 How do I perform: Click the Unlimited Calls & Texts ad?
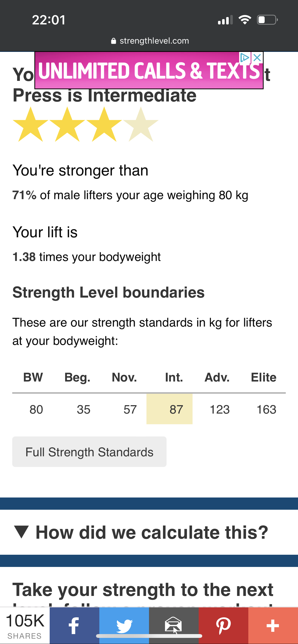149,70
